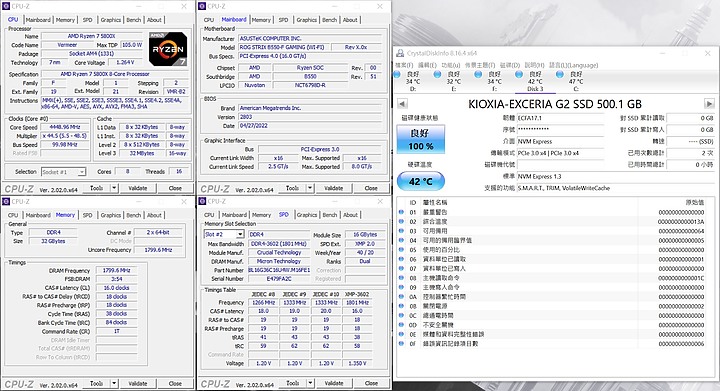The image size is (720, 391).
Task: Switch to SPD tab in CPU-Z Memory window
Action: [87, 215]
